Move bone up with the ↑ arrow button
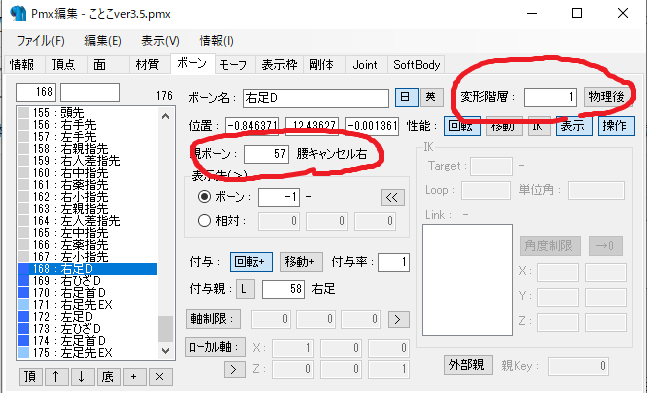The height and width of the screenshot is (393, 647). (x=56, y=376)
